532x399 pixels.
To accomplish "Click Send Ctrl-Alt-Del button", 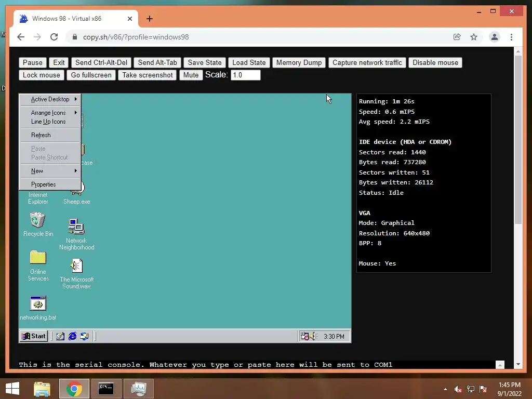I will coord(101,62).
